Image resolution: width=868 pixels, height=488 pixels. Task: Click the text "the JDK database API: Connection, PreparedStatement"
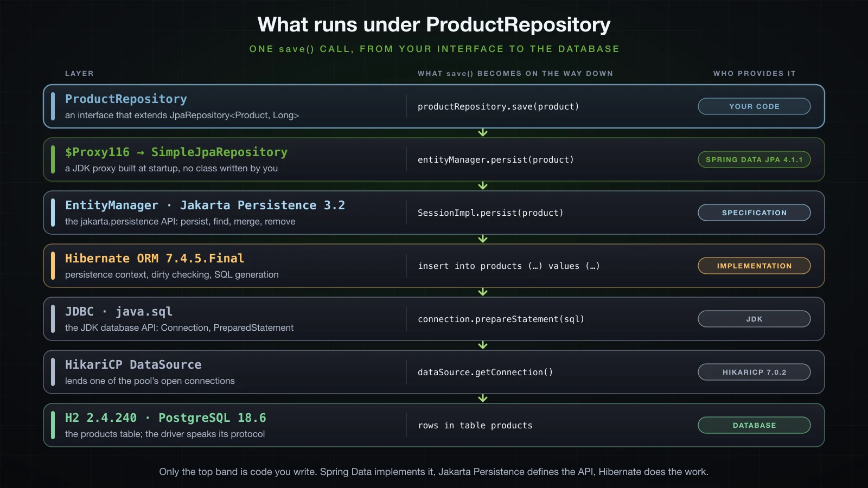(179, 328)
